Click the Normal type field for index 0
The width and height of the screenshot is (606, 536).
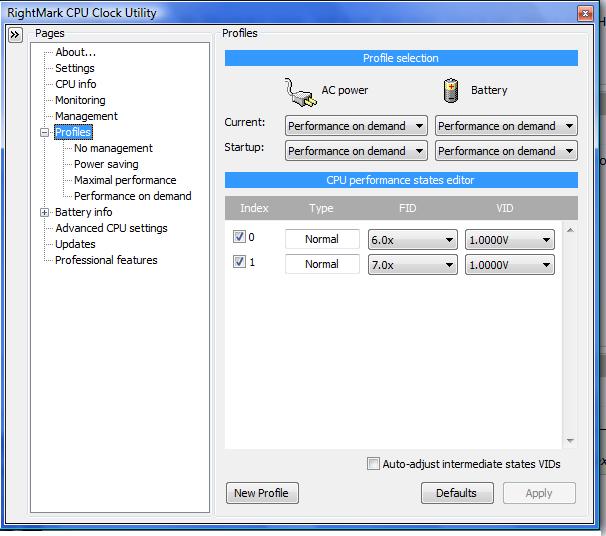pyautogui.click(x=322, y=239)
